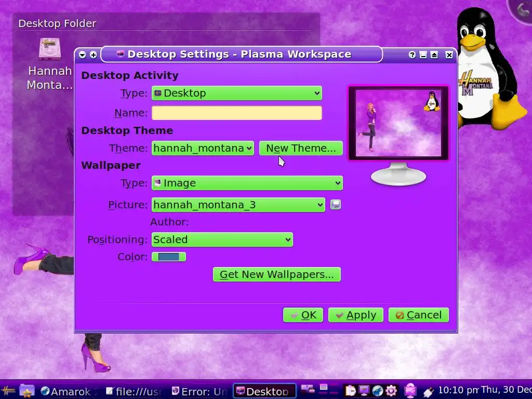
Task: Open the Hannah Monta... icon in Desktop Folder
Action: tap(50, 64)
